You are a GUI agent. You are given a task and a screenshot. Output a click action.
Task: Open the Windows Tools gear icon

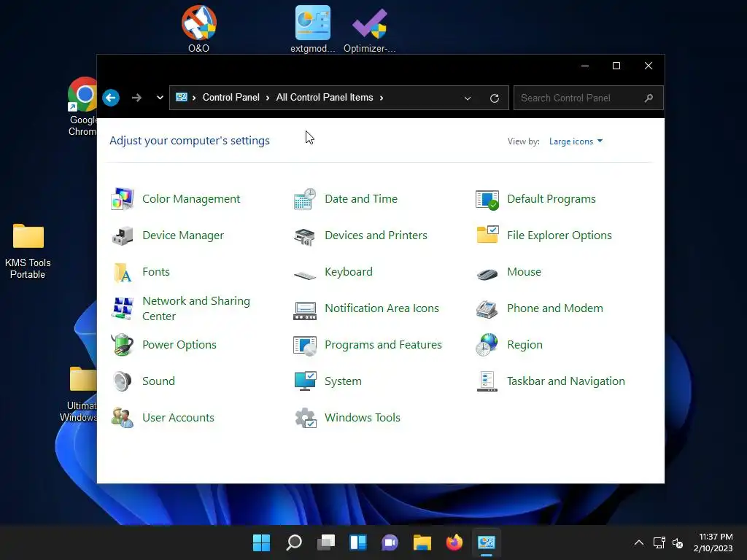[305, 418]
